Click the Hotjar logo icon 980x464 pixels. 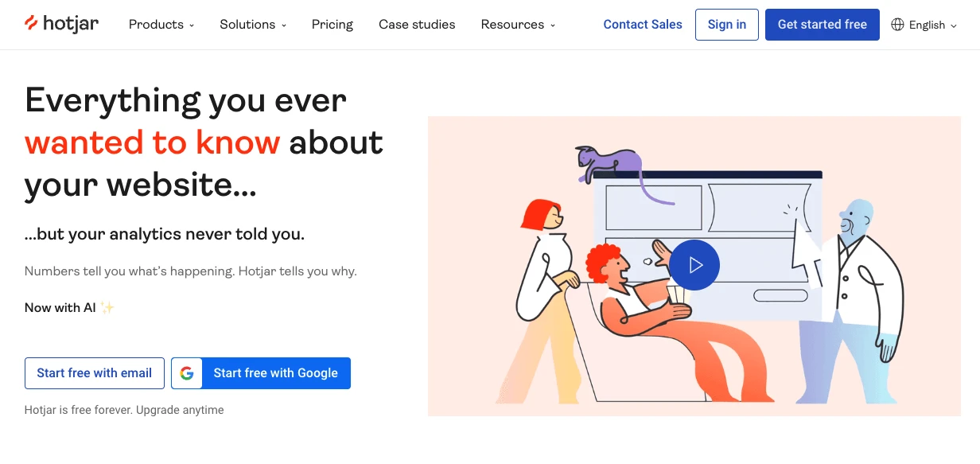point(31,23)
